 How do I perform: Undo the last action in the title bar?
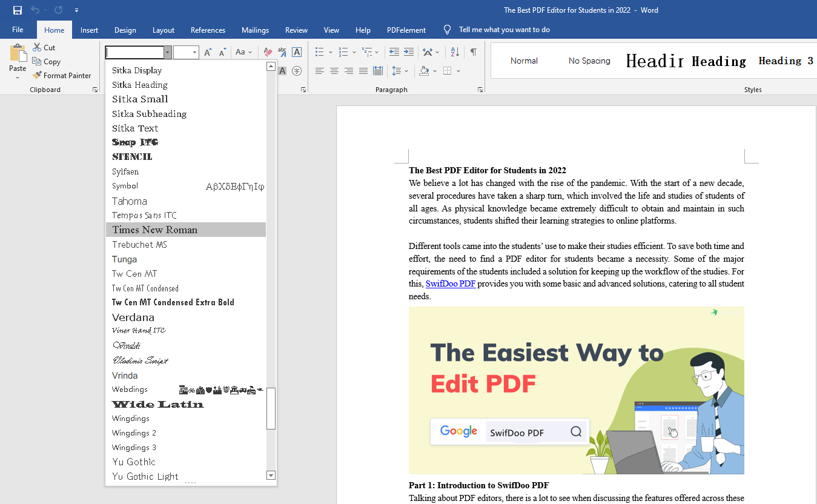(35, 10)
